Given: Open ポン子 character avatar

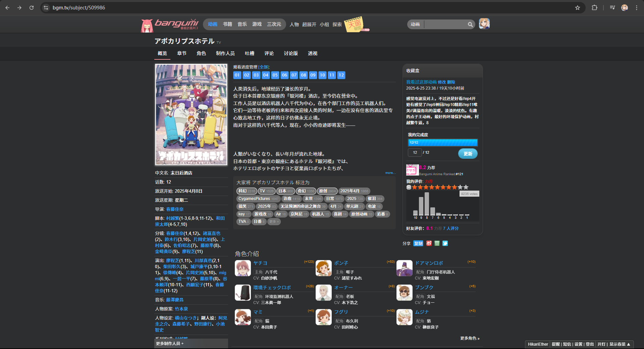Looking at the screenshot, I should [x=324, y=268].
